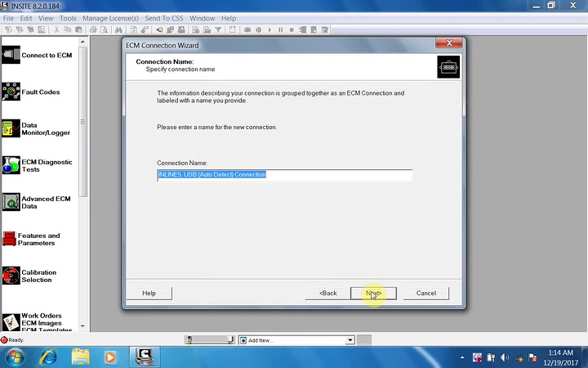Click the Play toolbar button
588x368 pixels.
click(269, 29)
